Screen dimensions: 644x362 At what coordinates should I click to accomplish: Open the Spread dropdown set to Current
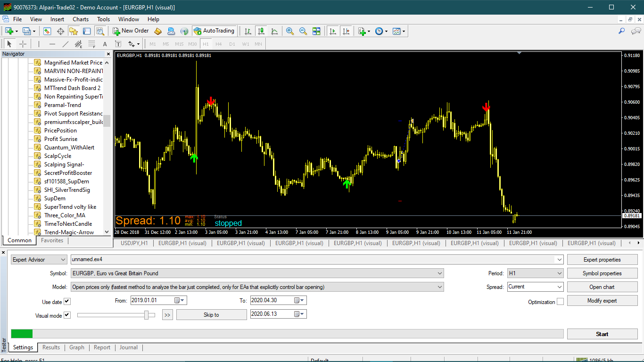coord(535,287)
